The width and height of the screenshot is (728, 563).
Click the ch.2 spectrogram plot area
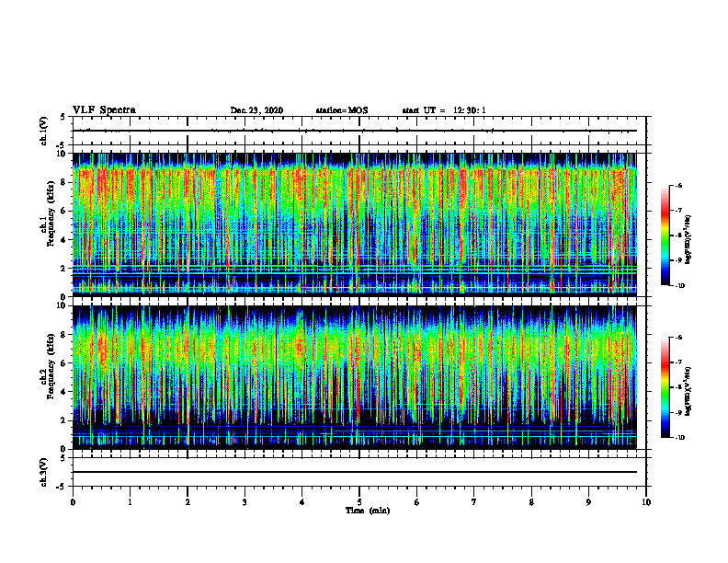pyautogui.click(x=355, y=377)
